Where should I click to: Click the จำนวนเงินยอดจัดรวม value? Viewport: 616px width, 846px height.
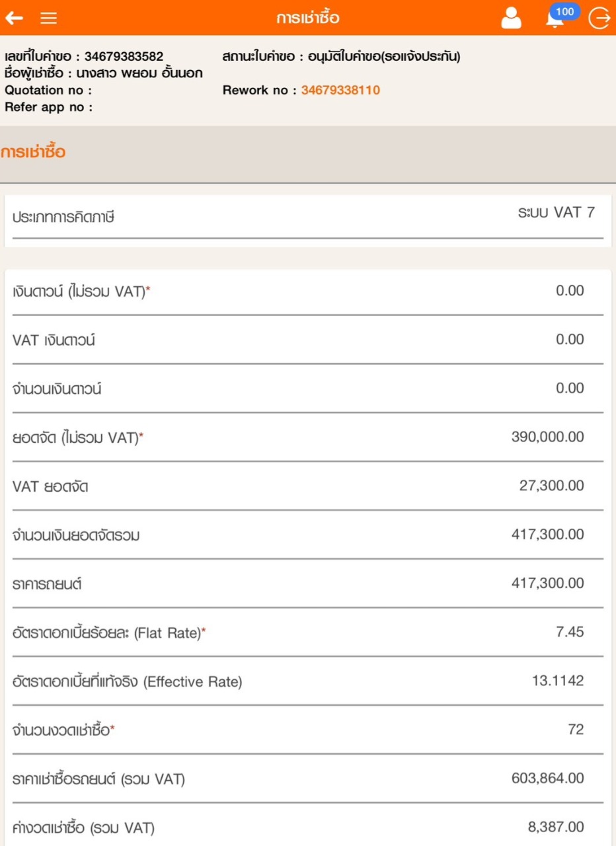pos(547,535)
